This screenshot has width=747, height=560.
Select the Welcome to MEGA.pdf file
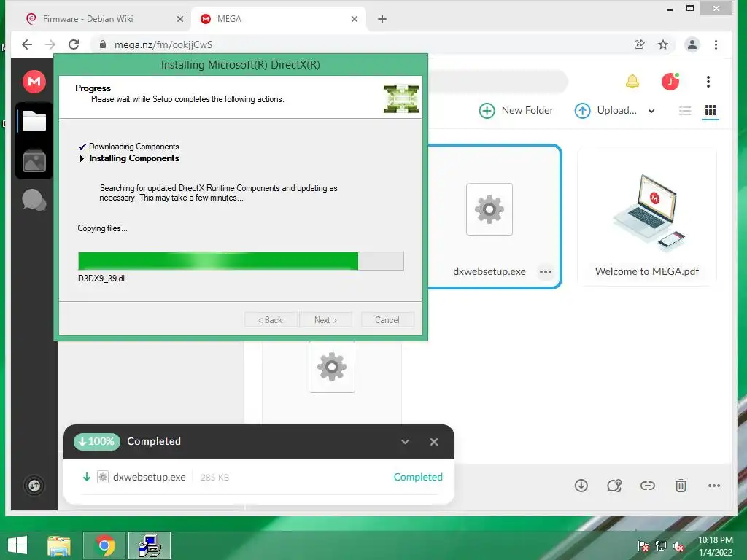pyautogui.click(x=647, y=217)
